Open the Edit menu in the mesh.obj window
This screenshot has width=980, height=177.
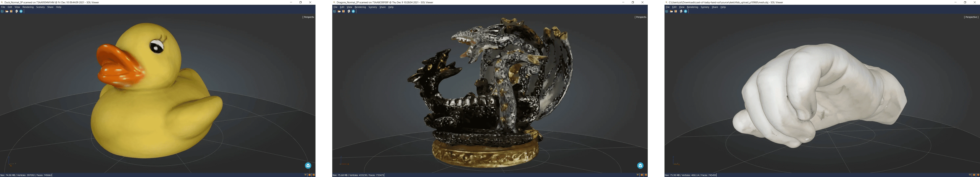coord(675,7)
